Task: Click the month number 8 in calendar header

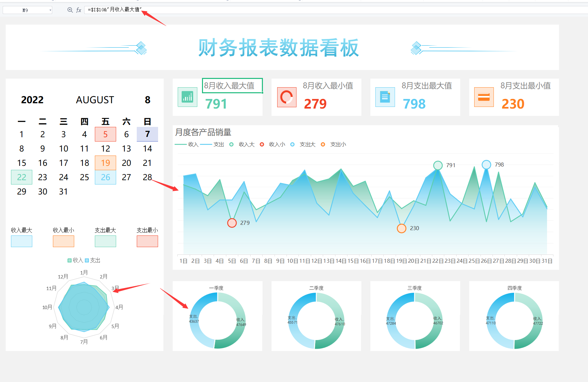Action: [147, 100]
